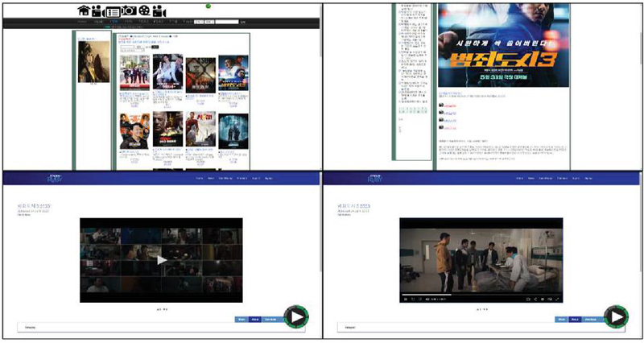Open the red-caped superhero movie poster
The image size is (644, 343).
(200, 129)
